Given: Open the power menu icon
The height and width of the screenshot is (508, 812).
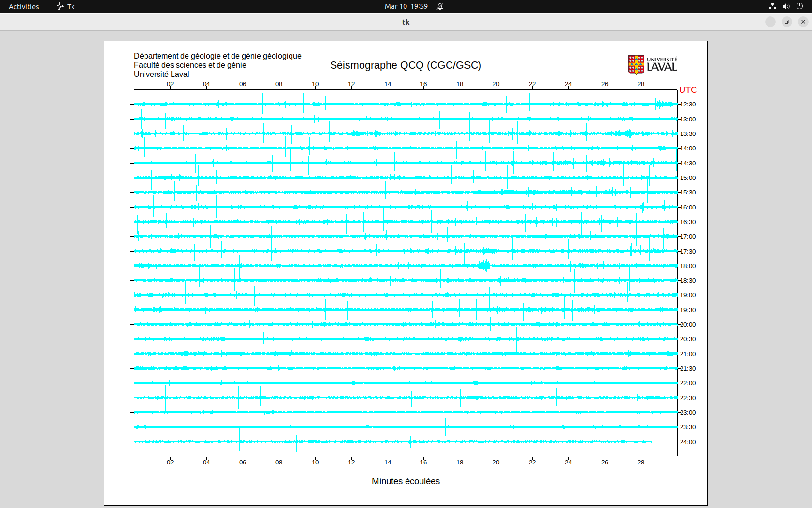Looking at the screenshot, I should (799, 6).
